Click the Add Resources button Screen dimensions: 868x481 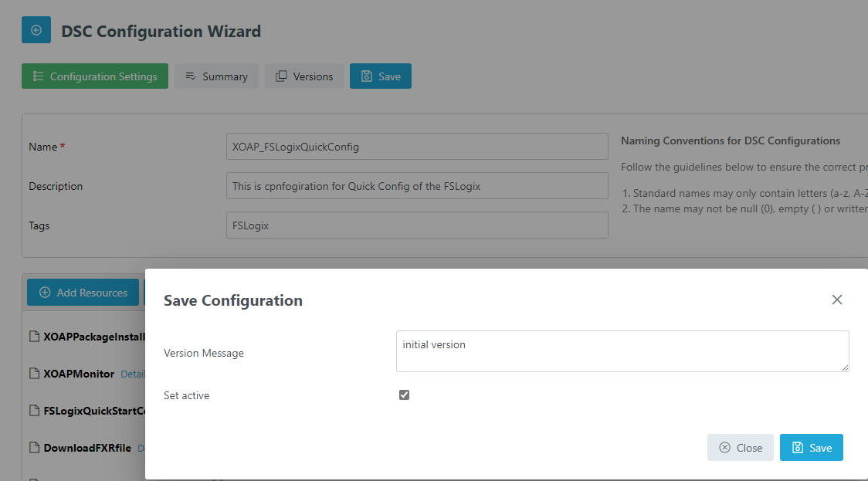(x=83, y=293)
